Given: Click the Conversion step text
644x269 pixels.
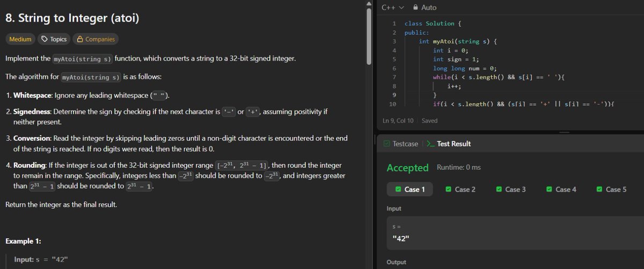Looking at the screenshot, I should (x=180, y=144).
